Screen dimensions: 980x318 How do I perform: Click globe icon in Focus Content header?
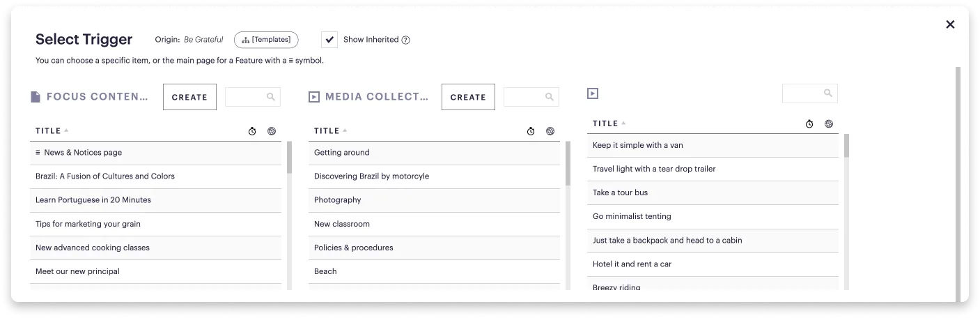point(272,131)
